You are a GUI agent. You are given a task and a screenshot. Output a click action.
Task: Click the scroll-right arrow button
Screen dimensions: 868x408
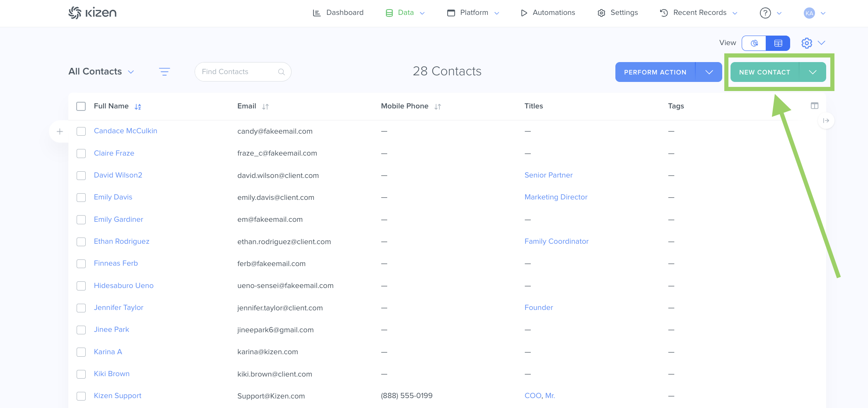[x=826, y=121]
